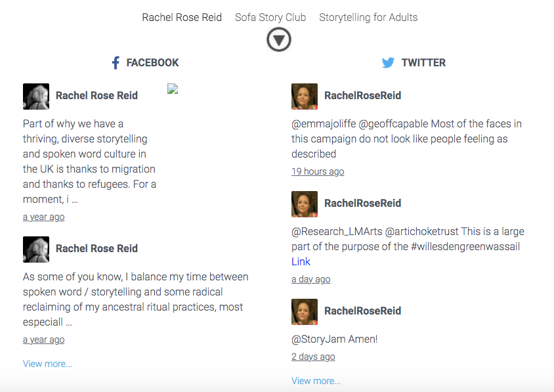Click avatar on the @Research_LMArts tweet

coord(305,204)
